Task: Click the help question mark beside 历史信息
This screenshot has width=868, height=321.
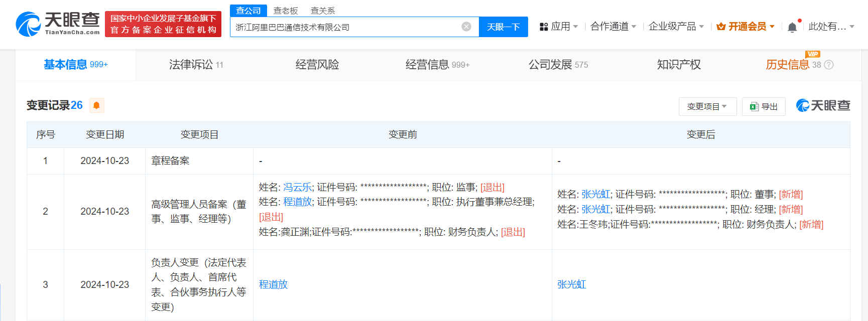Action: (829, 65)
